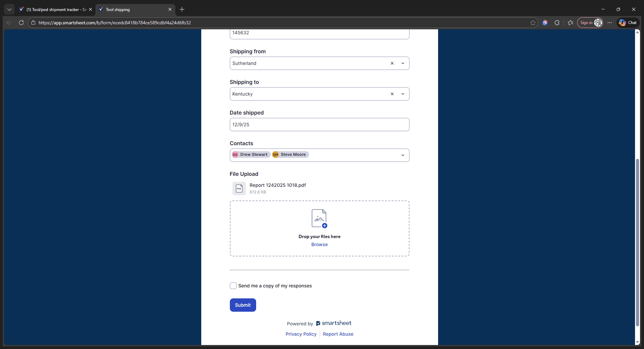Click the address bar URL

[115, 23]
